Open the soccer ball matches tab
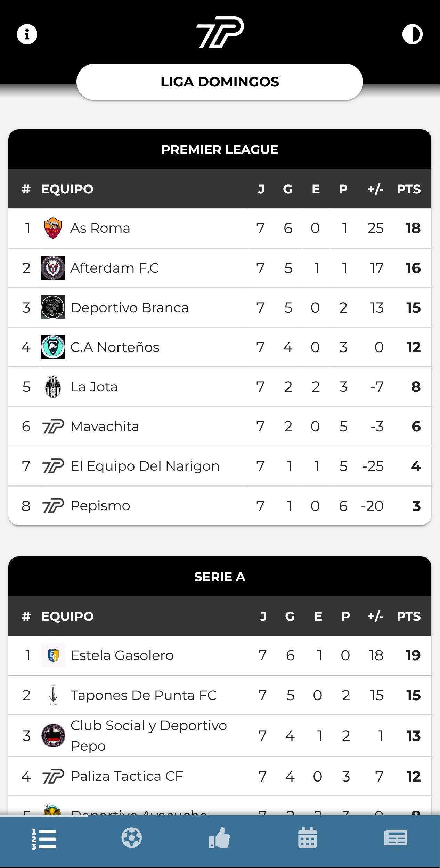 coord(132,838)
